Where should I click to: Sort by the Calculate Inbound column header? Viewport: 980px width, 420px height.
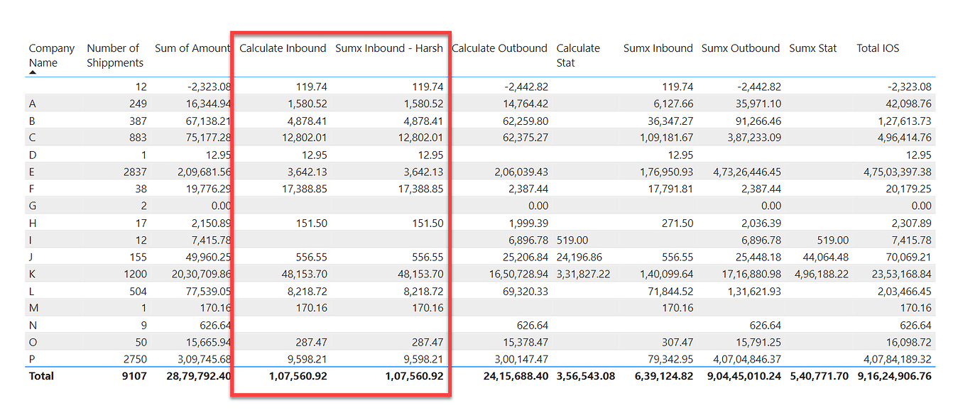[x=285, y=48]
